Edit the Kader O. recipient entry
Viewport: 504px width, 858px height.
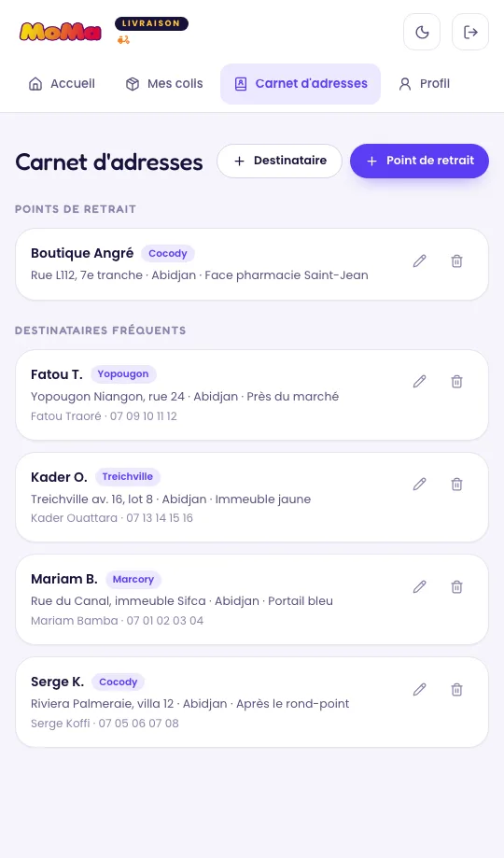tap(420, 485)
